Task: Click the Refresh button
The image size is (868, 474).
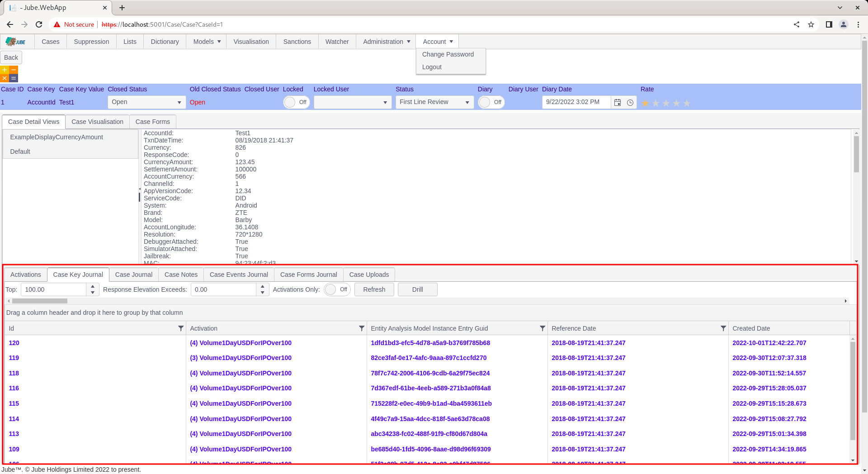Action: [x=374, y=289]
